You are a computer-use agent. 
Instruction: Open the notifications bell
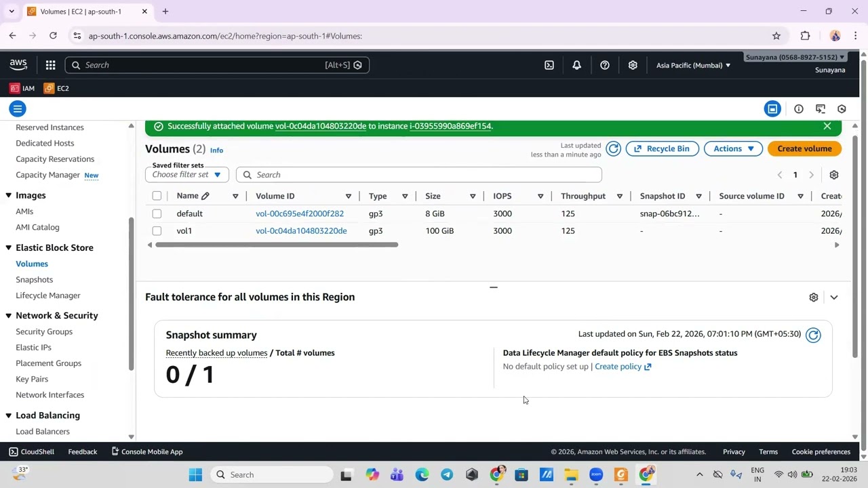click(577, 65)
